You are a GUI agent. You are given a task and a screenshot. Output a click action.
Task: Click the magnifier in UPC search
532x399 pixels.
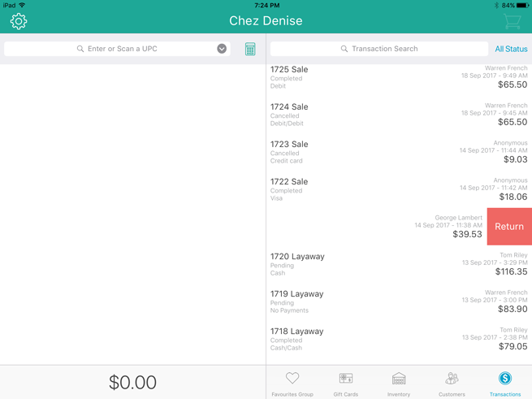[x=80, y=49]
